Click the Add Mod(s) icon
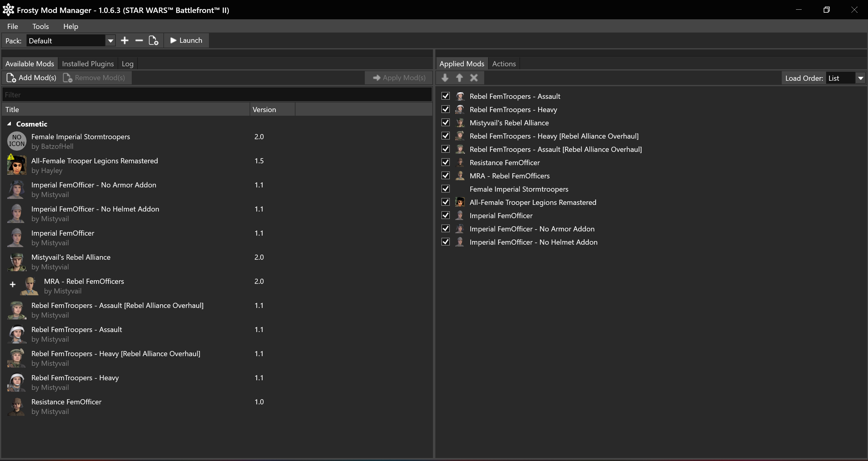This screenshot has width=868, height=461. coord(11,78)
